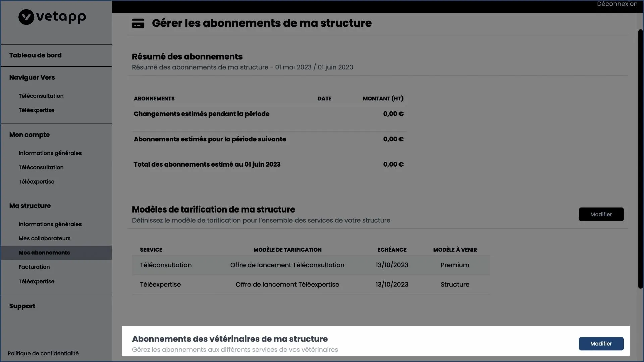
Task: Log out via Déconnexion link
Action: (x=617, y=4)
